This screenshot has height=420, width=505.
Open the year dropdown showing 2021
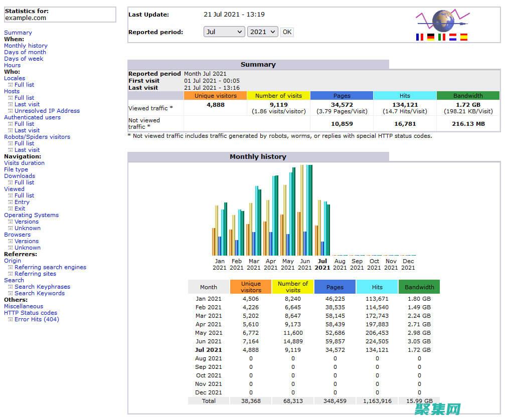pos(262,32)
